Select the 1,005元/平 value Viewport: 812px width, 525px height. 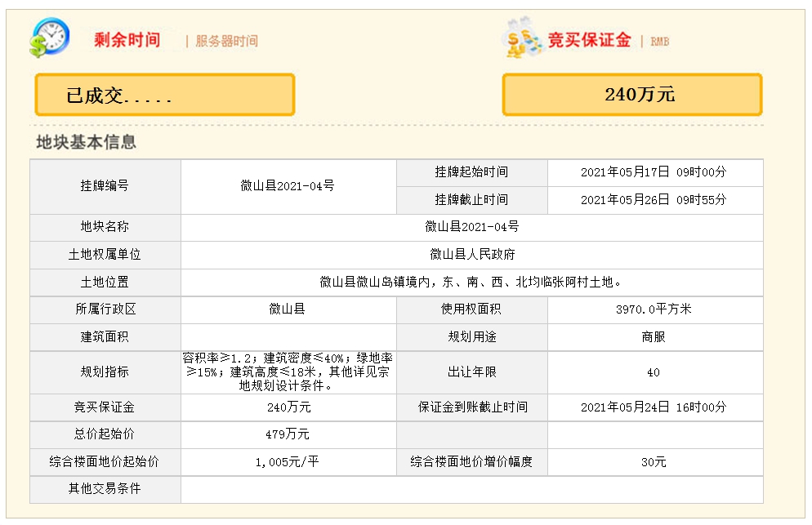(288, 462)
